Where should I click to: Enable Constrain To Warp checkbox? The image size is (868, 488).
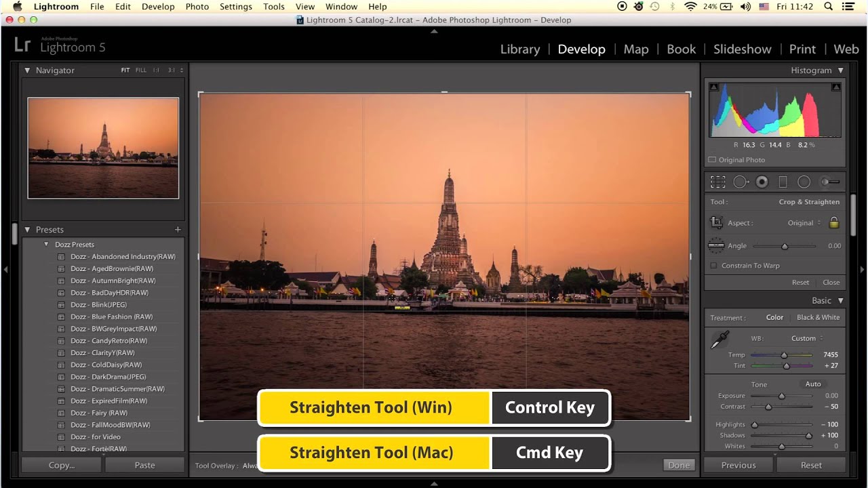pyautogui.click(x=713, y=266)
